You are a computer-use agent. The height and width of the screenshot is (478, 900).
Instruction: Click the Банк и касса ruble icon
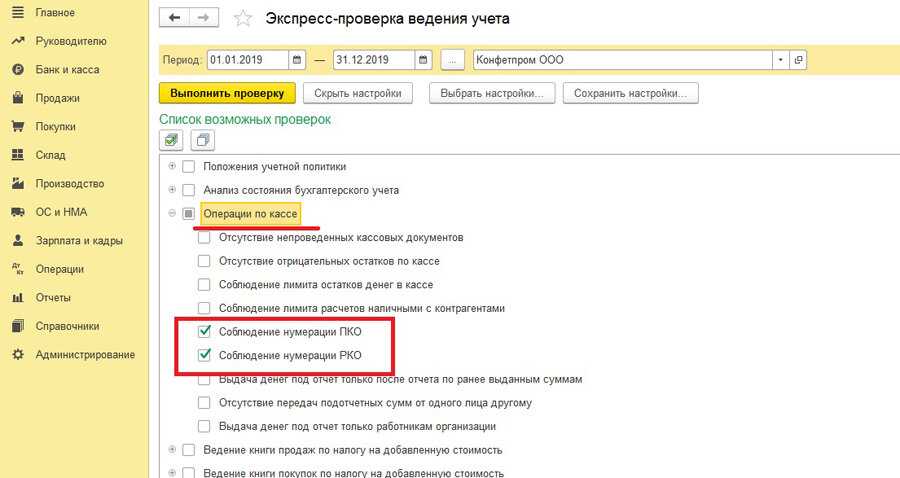pos(18,69)
